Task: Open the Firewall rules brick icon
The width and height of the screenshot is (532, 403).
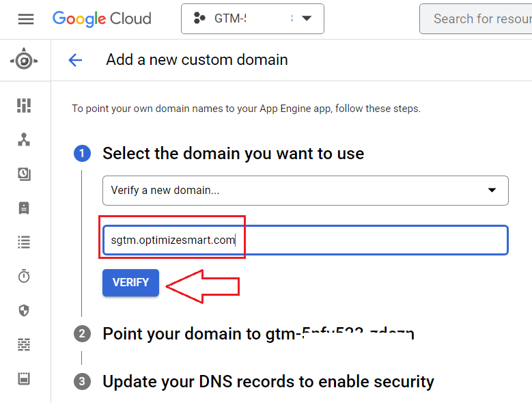Action: (x=25, y=344)
